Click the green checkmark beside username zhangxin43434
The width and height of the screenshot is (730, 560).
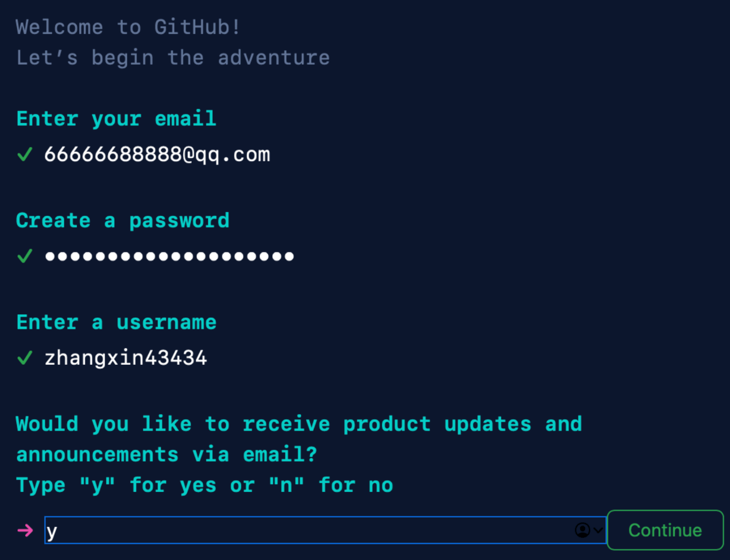(25, 358)
